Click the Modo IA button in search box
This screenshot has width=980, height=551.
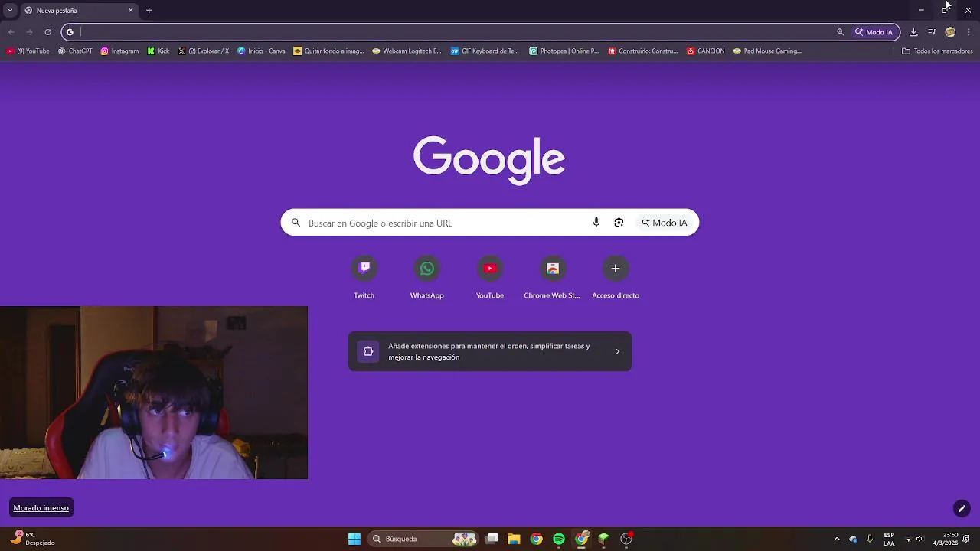coord(665,223)
